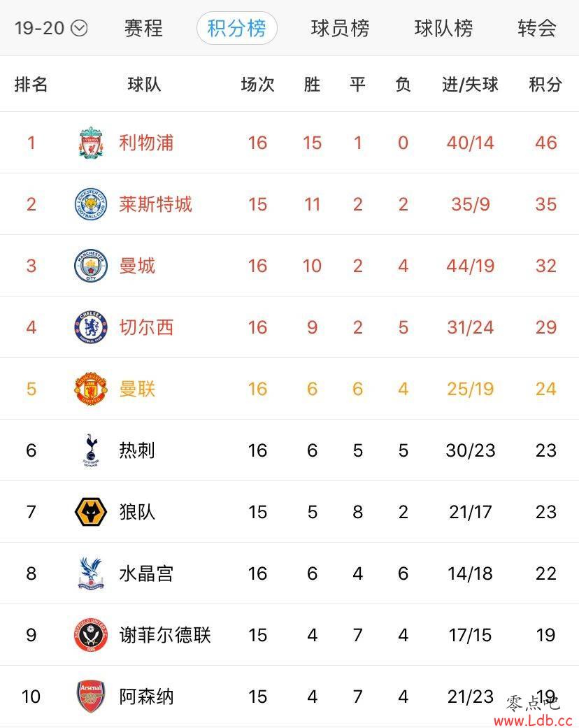This screenshot has width=579, height=728.
Task: Click the Wolves wolf-head crest
Action: tap(91, 512)
